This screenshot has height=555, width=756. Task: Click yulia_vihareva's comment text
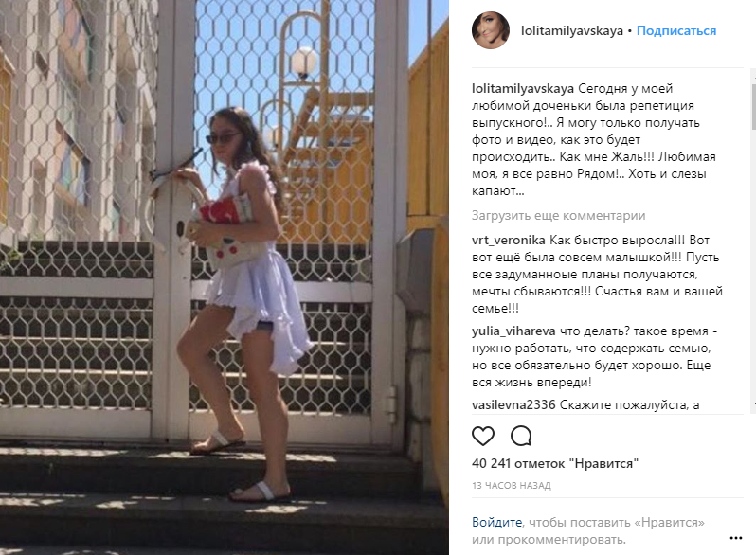pyautogui.click(x=594, y=357)
